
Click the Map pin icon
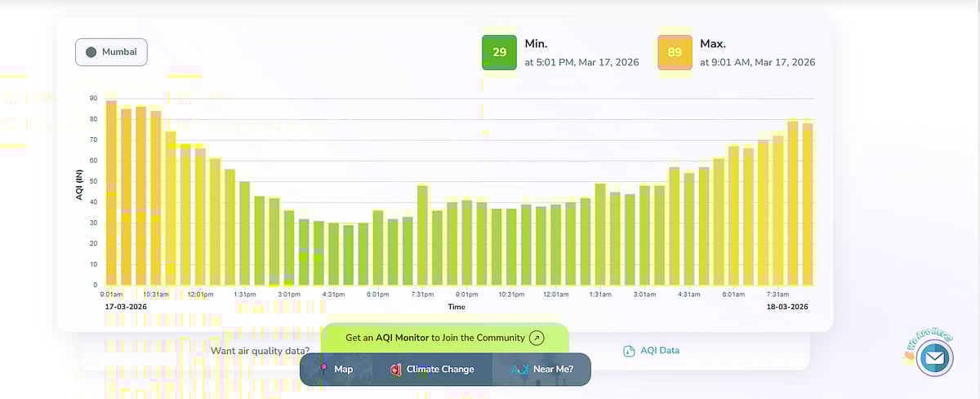(324, 369)
